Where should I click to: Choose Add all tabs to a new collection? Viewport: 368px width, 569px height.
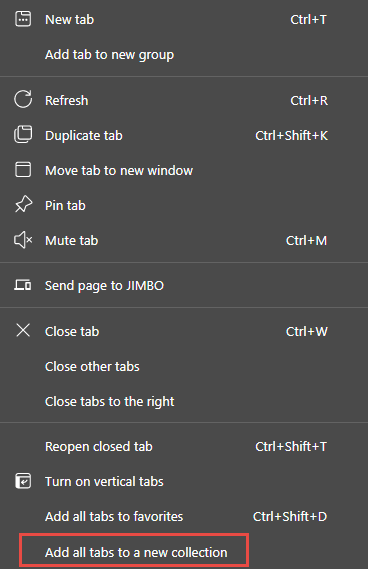pos(136,552)
